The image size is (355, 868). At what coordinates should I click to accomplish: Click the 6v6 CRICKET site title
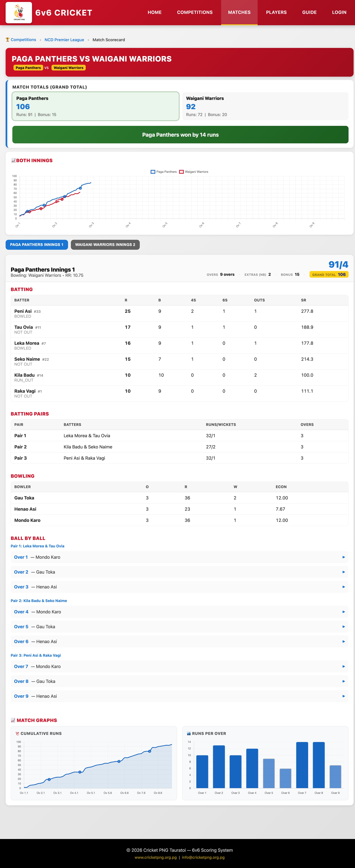click(x=64, y=13)
